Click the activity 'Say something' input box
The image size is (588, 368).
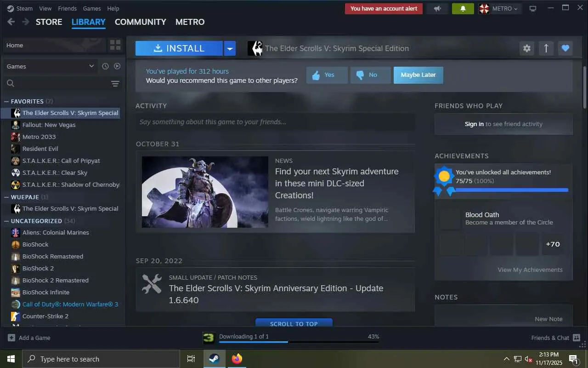click(x=275, y=122)
